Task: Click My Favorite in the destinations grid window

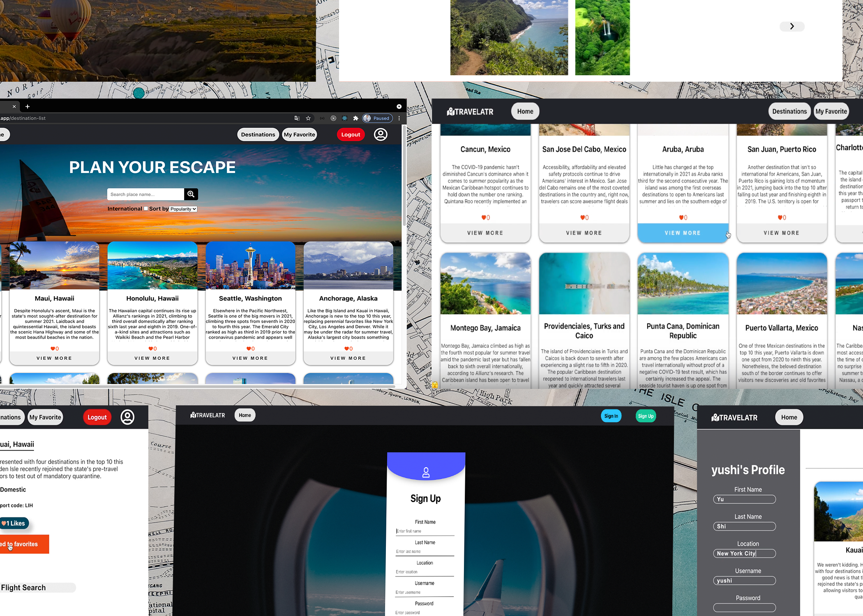Action: click(x=831, y=111)
